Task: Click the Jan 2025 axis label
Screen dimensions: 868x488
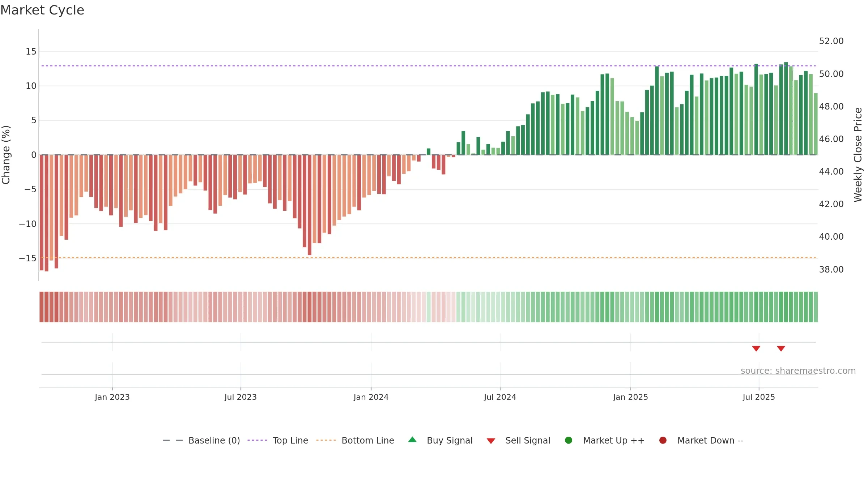Action: (x=630, y=397)
